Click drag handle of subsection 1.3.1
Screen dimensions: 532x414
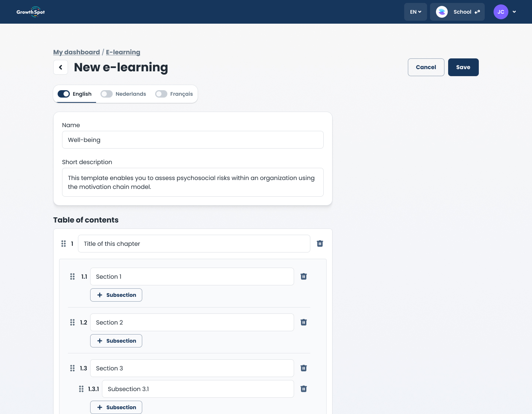coord(81,389)
